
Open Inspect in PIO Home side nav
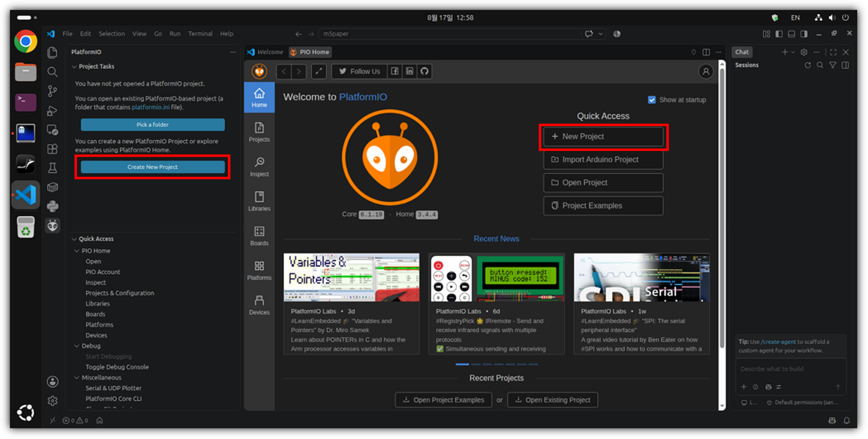(x=259, y=167)
